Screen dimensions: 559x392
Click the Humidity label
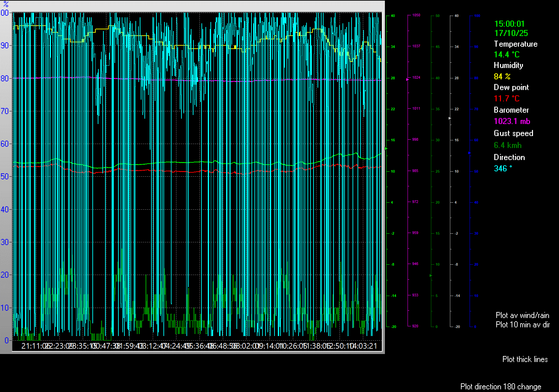click(508, 65)
